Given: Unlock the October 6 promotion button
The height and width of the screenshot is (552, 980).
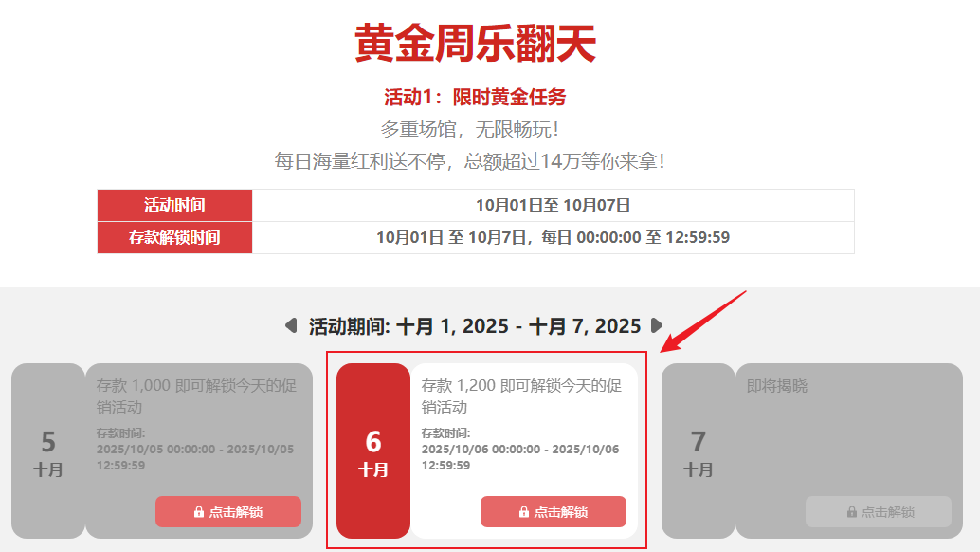Looking at the screenshot, I should coord(554,512).
